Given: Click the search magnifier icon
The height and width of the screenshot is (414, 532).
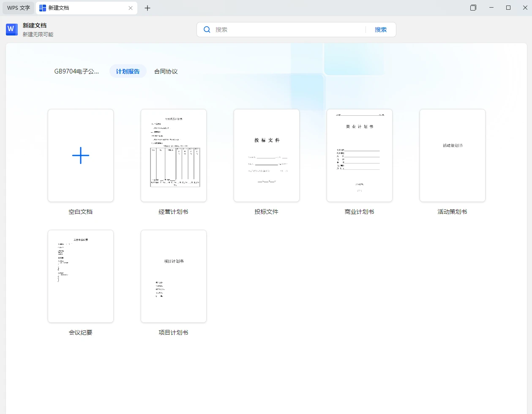Looking at the screenshot, I should tap(207, 29).
